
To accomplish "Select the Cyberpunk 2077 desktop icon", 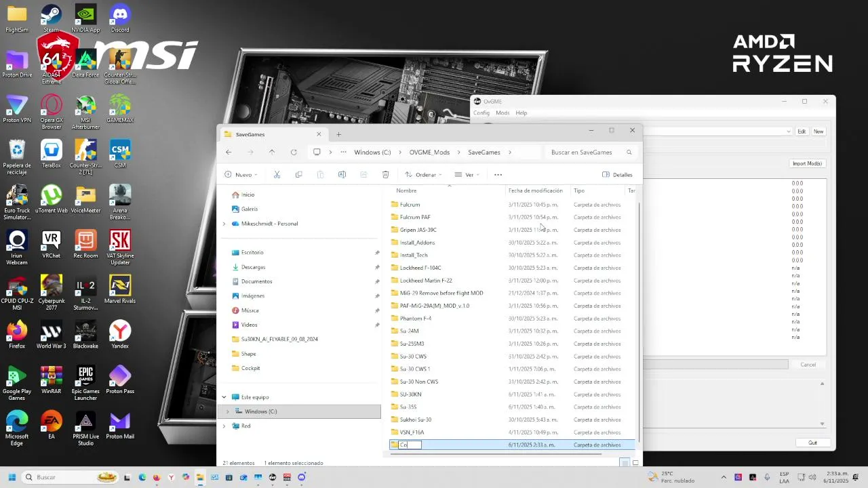I will tap(51, 292).
